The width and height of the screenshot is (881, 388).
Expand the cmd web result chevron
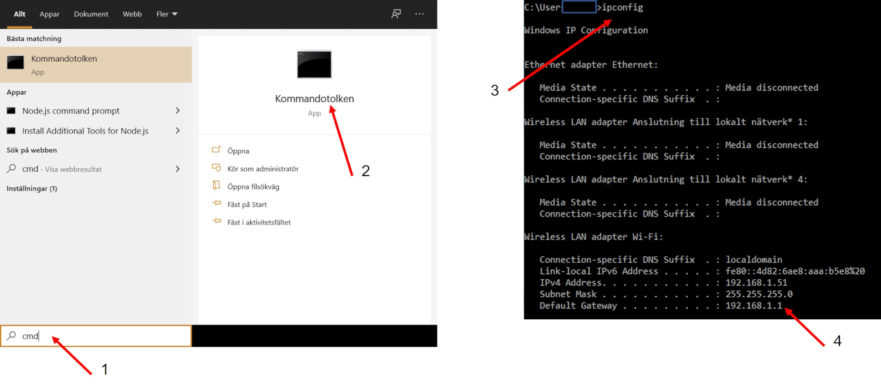[178, 169]
